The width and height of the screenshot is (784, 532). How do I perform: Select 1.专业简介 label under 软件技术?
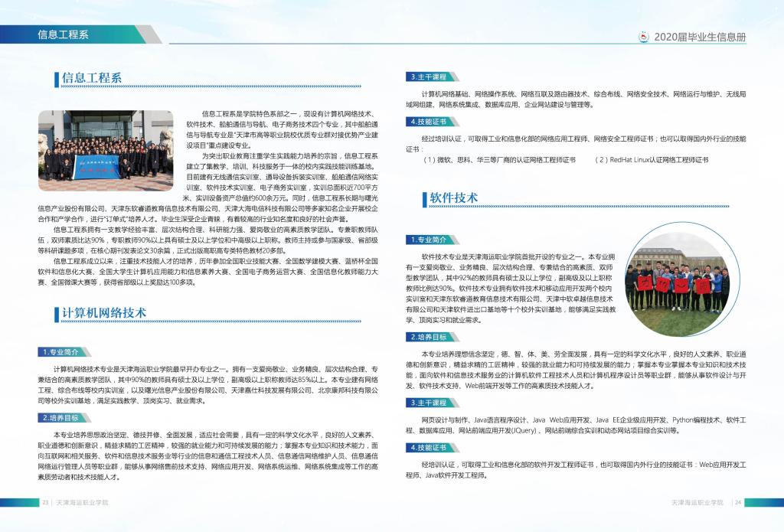coord(429,240)
